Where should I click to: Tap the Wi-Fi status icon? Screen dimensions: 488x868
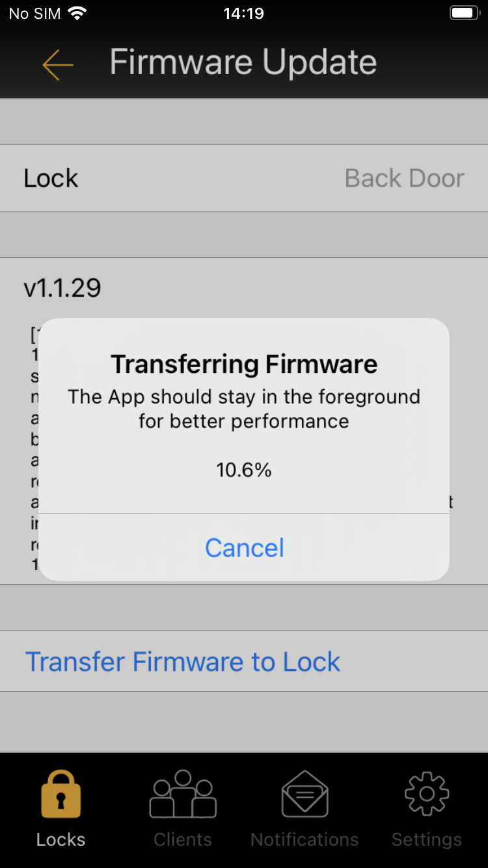(x=77, y=13)
